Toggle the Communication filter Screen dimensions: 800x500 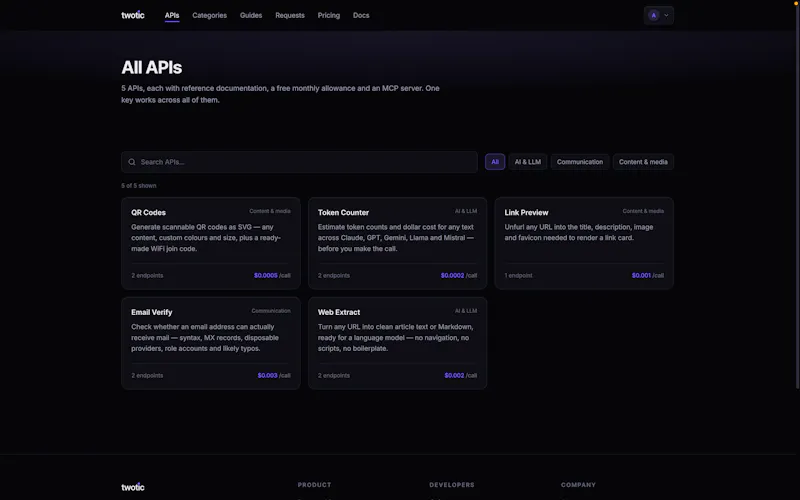click(x=580, y=162)
